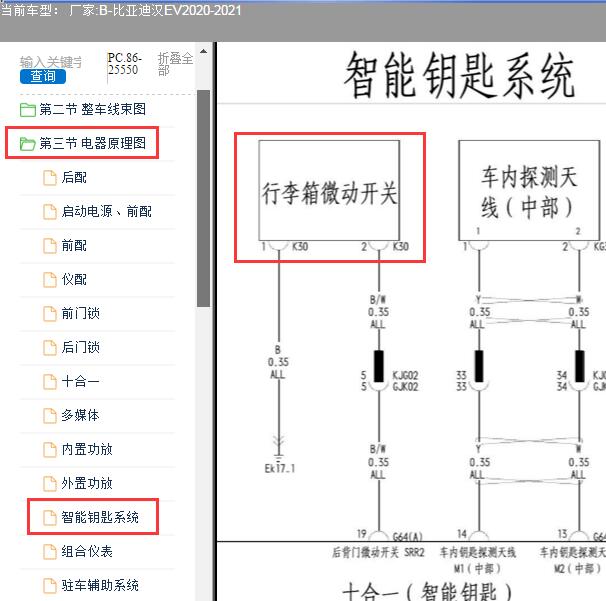The height and width of the screenshot is (601, 606).
Task: Open the 后门锁 diagram page
Action: (x=80, y=347)
